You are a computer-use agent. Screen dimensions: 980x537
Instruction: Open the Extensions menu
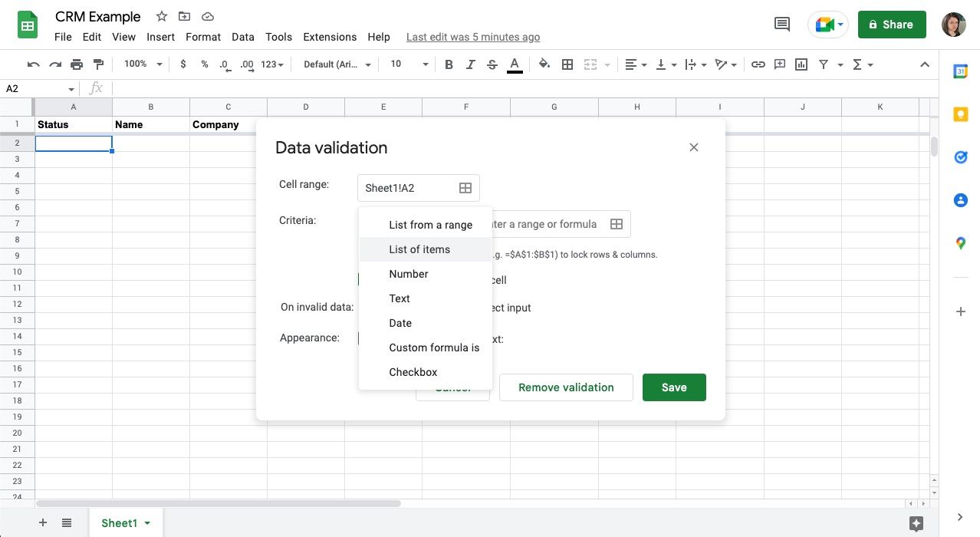point(330,37)
